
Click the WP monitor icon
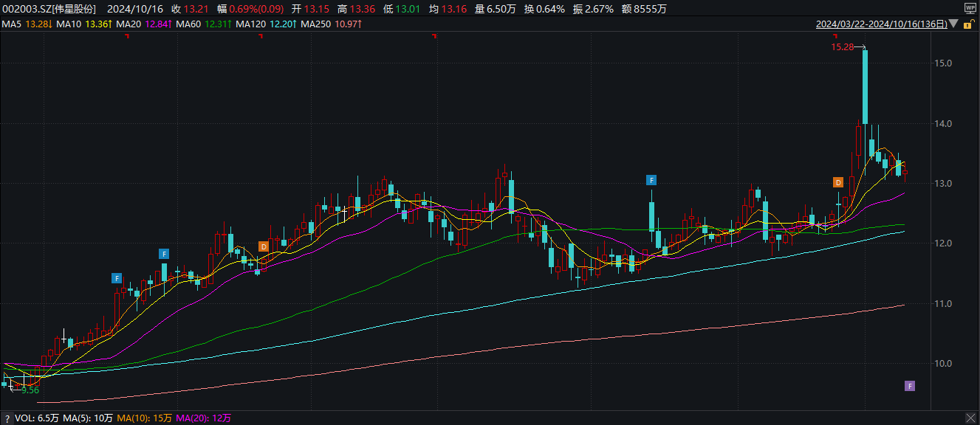970,8
